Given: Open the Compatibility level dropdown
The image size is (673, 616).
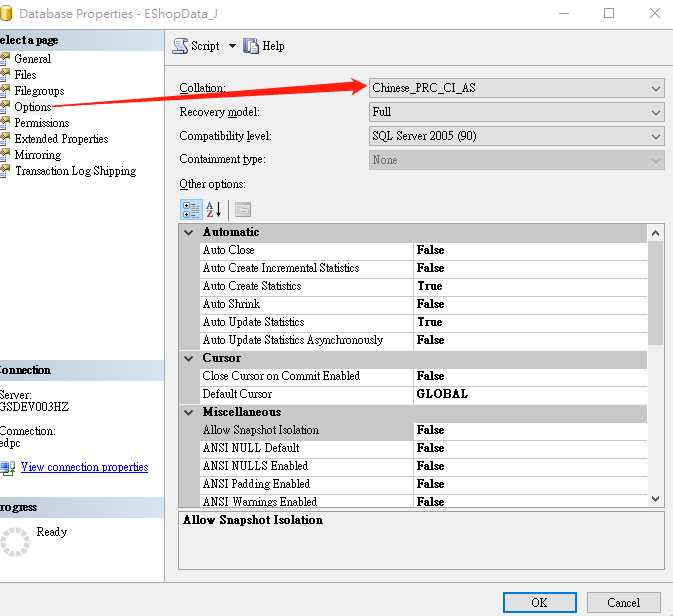Looking at the screenshot, I should (517, 136).
